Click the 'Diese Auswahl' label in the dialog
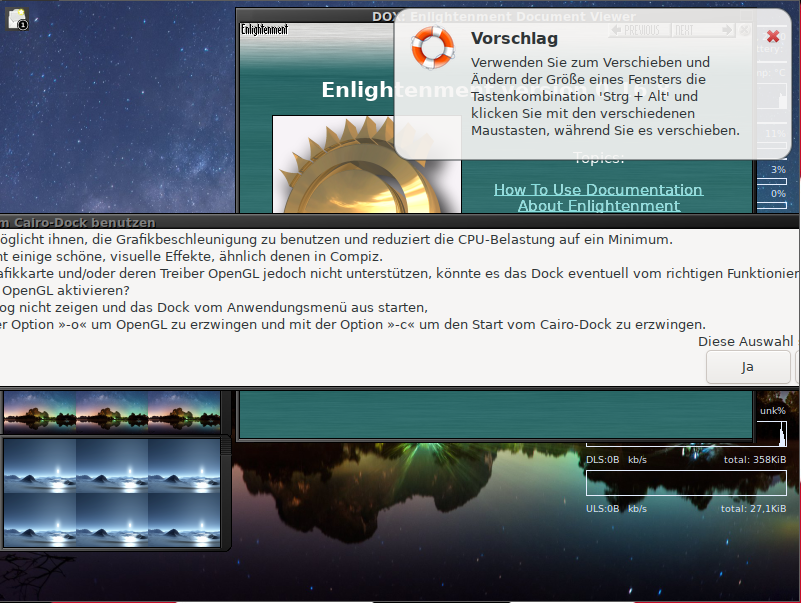The image size is (801, 603). (x=745, y=341)
